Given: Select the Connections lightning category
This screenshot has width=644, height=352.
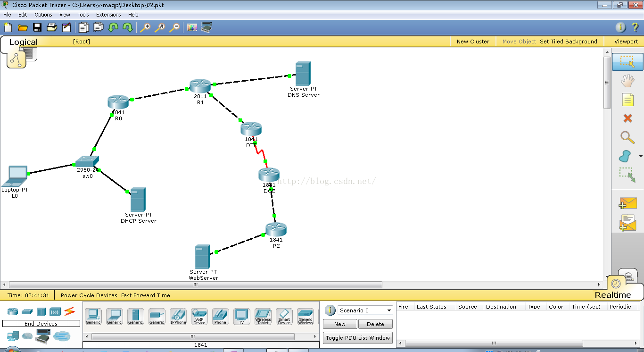Looking at the screenshot, I should (69, 311).
